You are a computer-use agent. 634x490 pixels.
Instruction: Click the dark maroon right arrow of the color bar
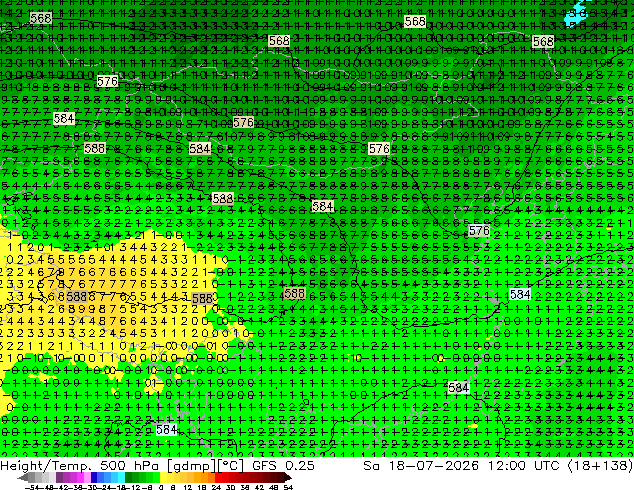pyautogui.click(x=288, y=477)
